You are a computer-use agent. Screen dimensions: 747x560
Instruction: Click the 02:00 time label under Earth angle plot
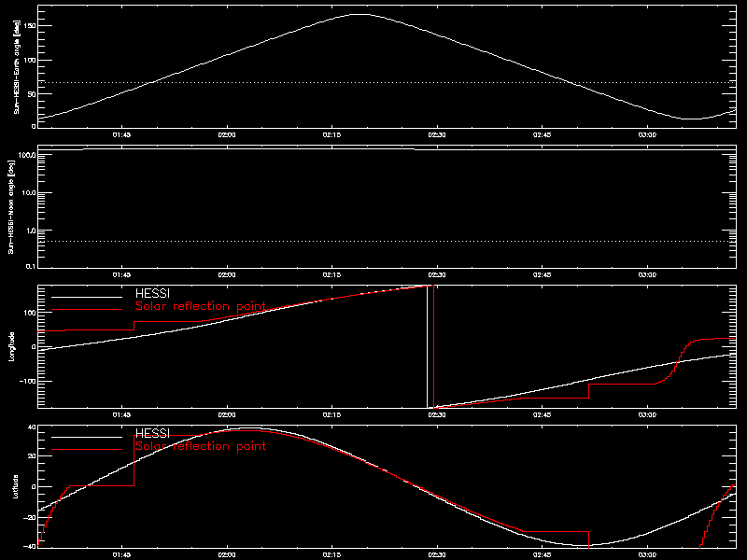click(x=227, y=134)
